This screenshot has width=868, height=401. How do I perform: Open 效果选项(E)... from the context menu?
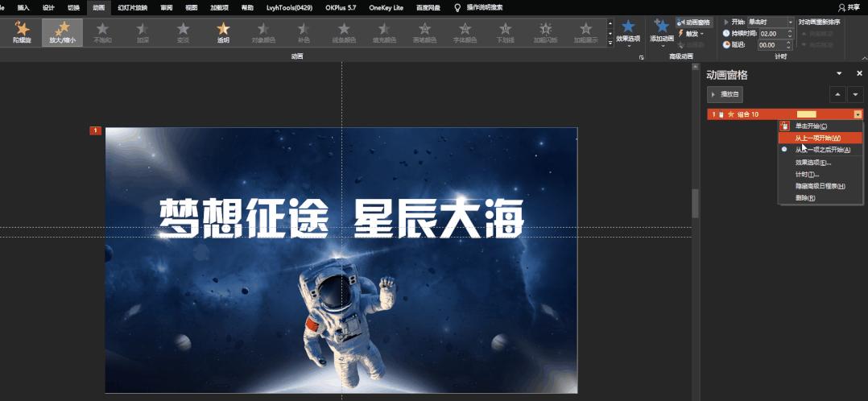(820, 163)
